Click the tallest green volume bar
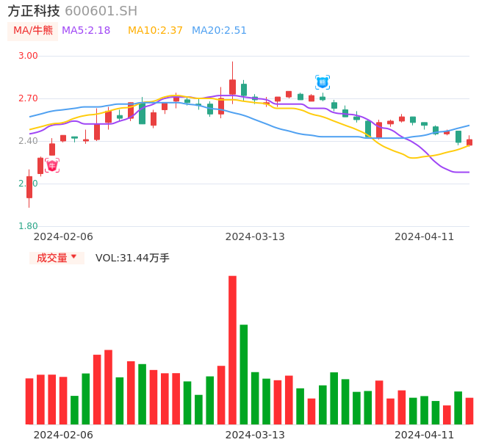This screenshot has width=504, height=445. pyautogui.click(x=244, y=375)
